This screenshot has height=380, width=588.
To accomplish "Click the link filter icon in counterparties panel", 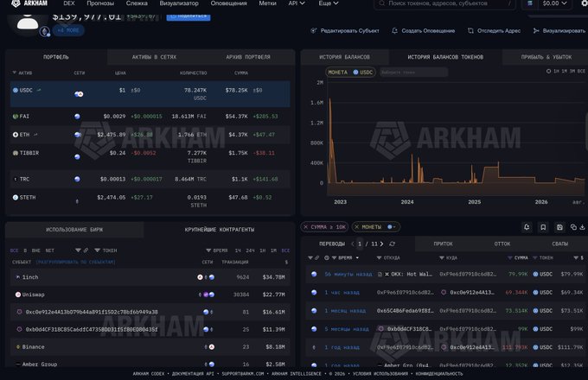I will pos(86,250).
